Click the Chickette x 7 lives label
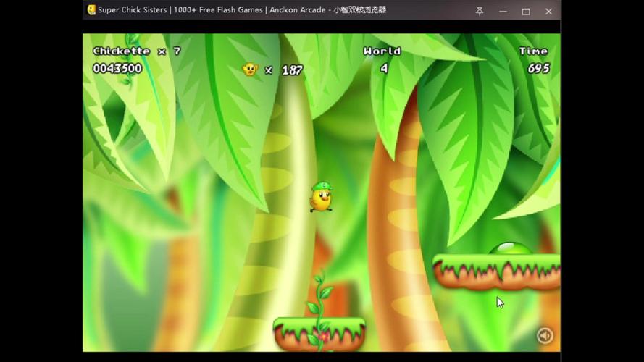Viewport: 644px width, 362px height. point(137,51)
